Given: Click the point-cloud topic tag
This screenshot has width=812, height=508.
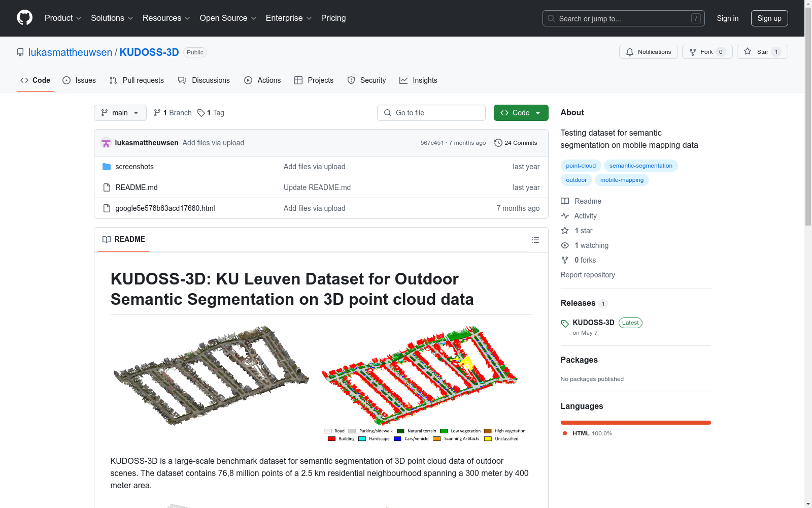Looking at the screenshot, I should click(x=581, y=166).
